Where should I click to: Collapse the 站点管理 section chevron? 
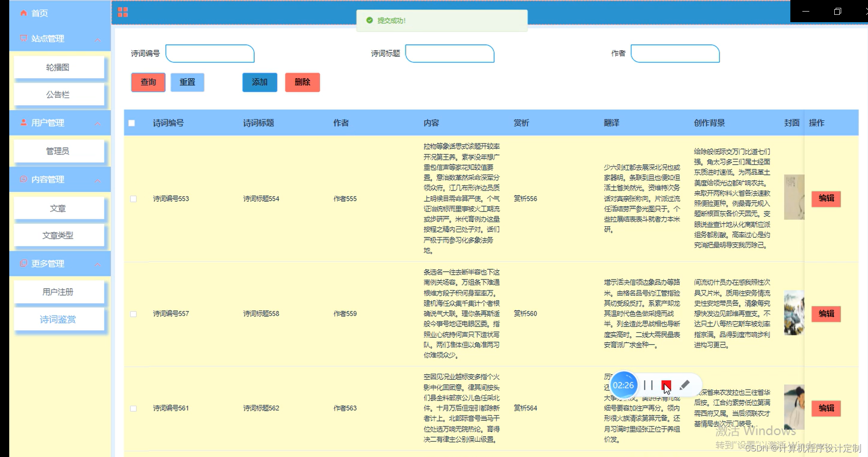[98, 40]
